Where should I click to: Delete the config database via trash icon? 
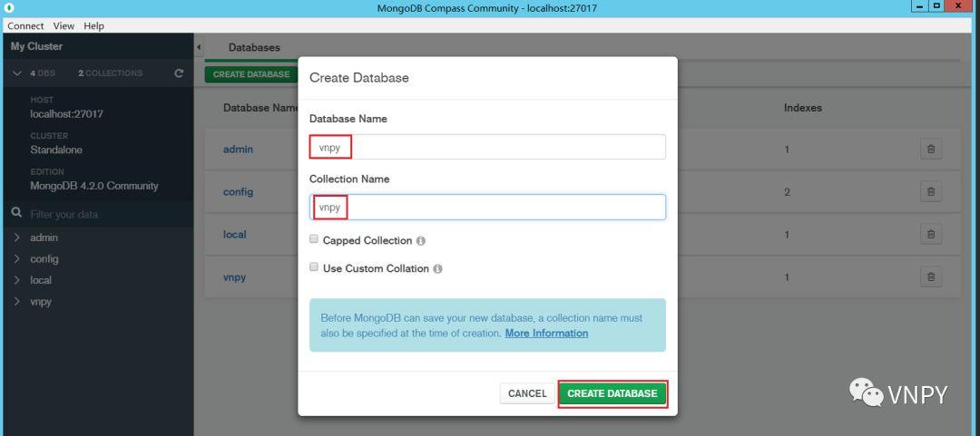tap(931, 192)
